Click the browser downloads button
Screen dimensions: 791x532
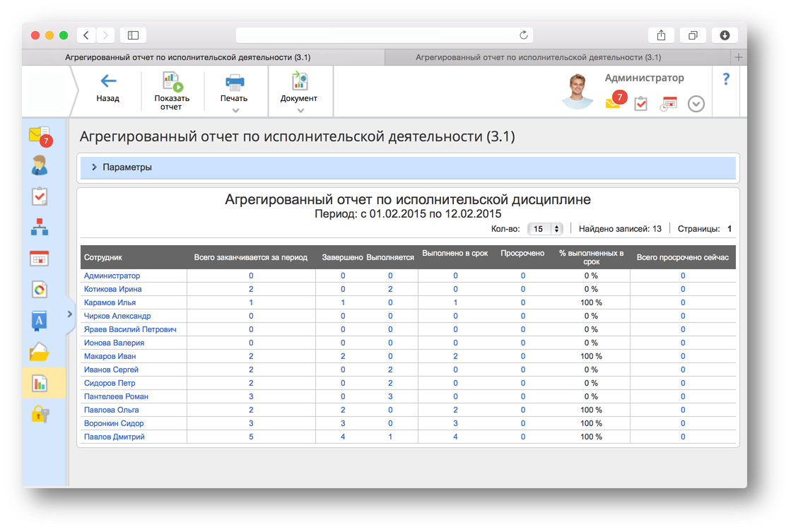pos(725,35)
